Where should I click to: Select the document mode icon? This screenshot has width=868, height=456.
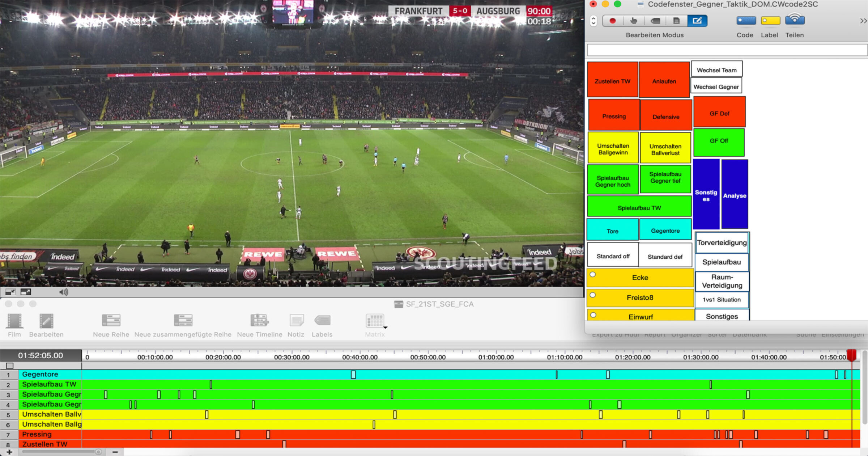click(676, 21)
